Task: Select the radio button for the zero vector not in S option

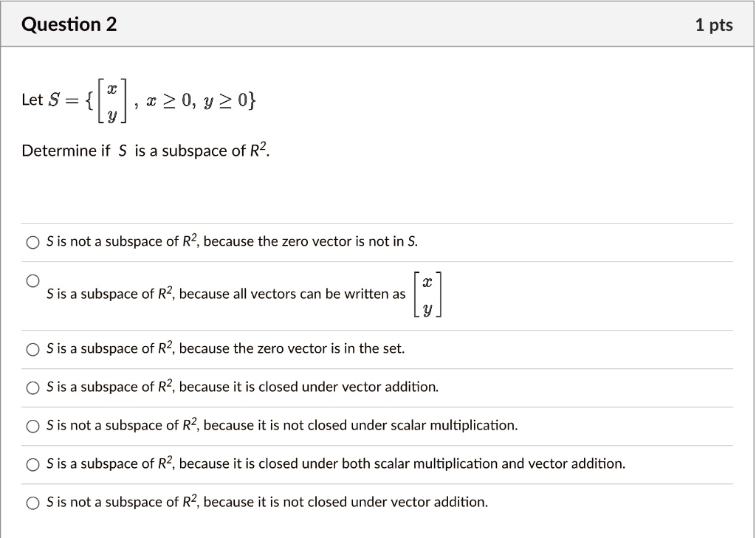Action: tap(32, 242)
